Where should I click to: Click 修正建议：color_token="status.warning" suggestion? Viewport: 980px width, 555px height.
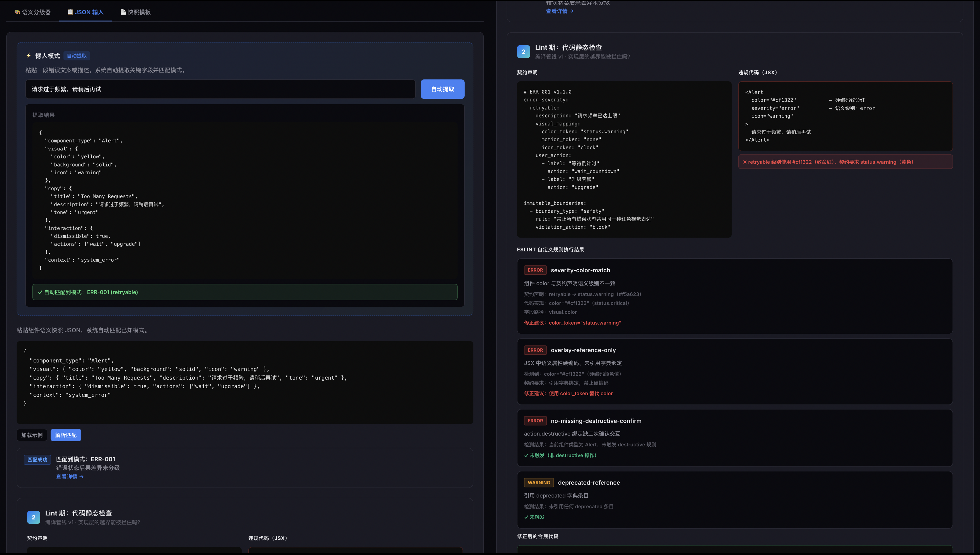click(572, 323)
